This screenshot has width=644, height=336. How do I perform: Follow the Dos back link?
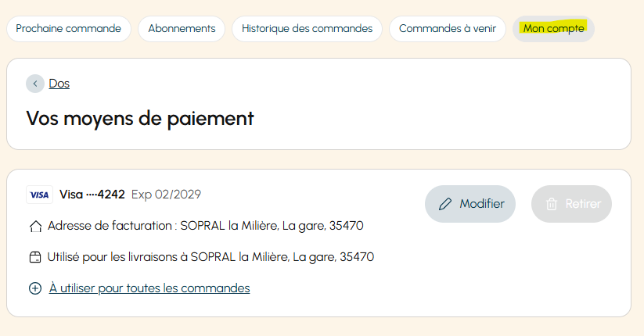(59, 84)
